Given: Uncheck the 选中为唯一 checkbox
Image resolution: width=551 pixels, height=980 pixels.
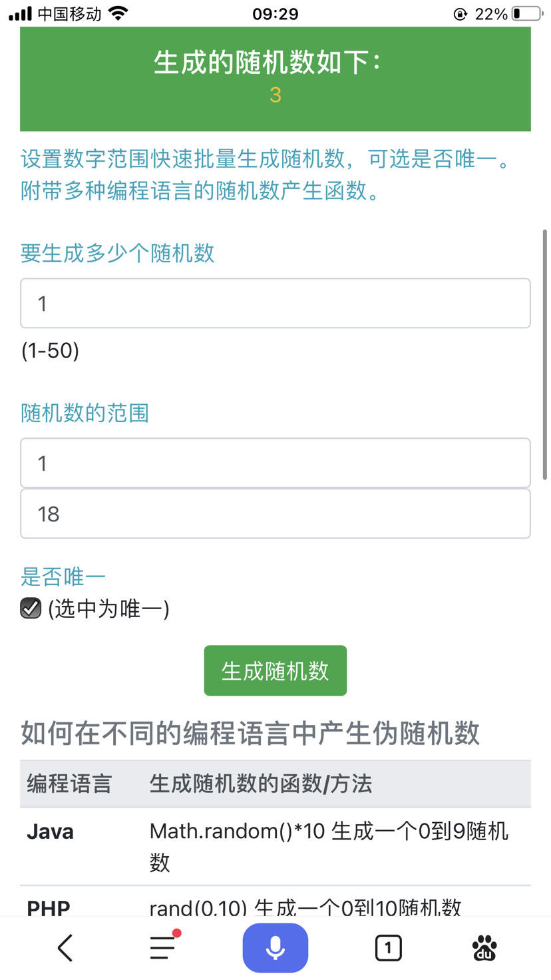Looking at the screenshot, I should point(31,608).
